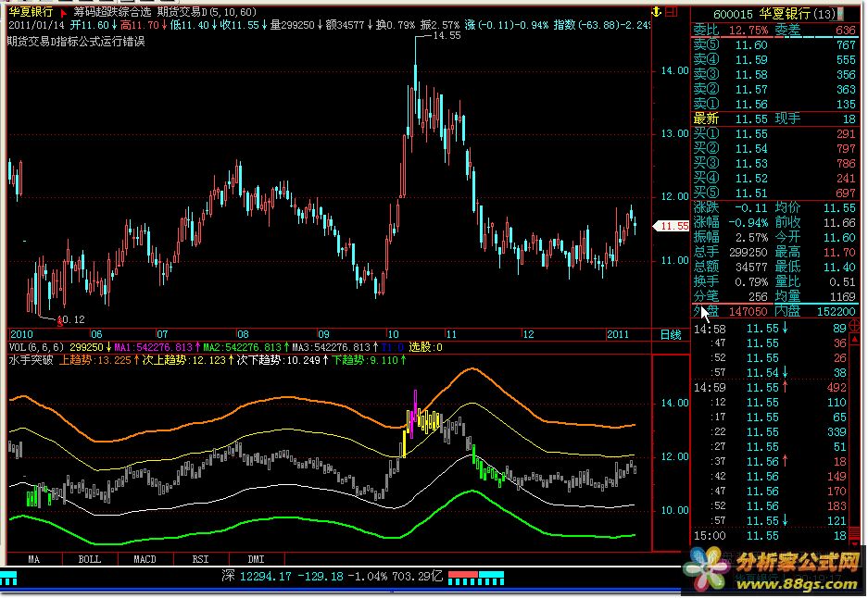Click the 内盘 152200 value
The image size is (868, 598).
tap(837, 312)
